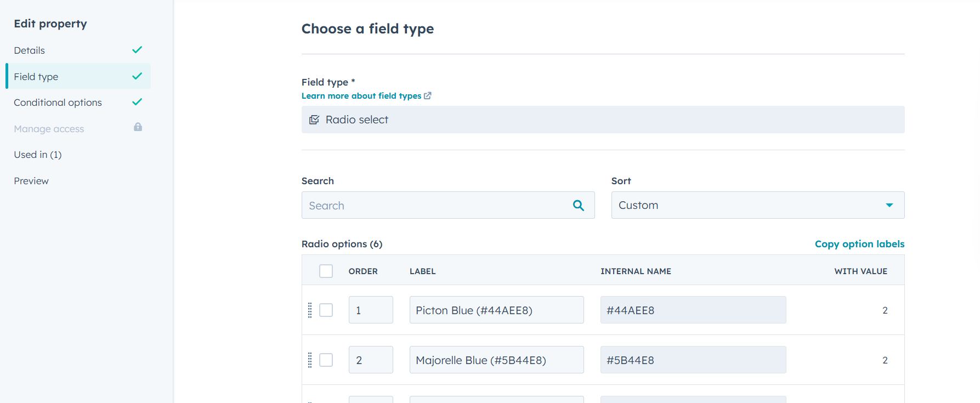Click the lock icon beside Manage access
Screen dimensions: 980x403
pyautogui.click(x=138, y=127)
